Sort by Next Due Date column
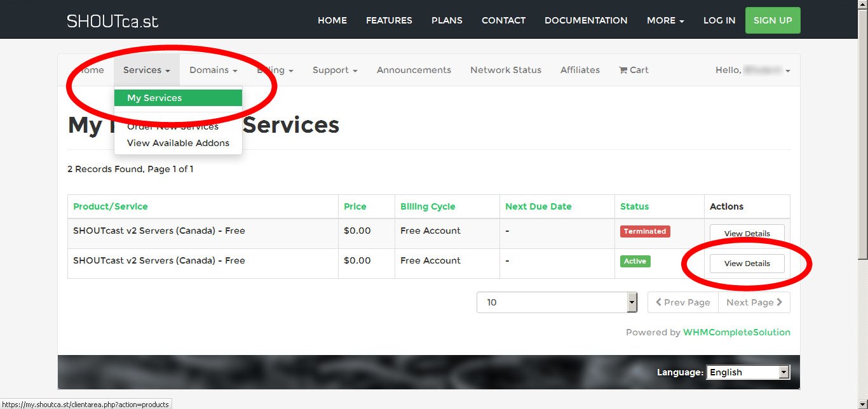 (538, 206)
